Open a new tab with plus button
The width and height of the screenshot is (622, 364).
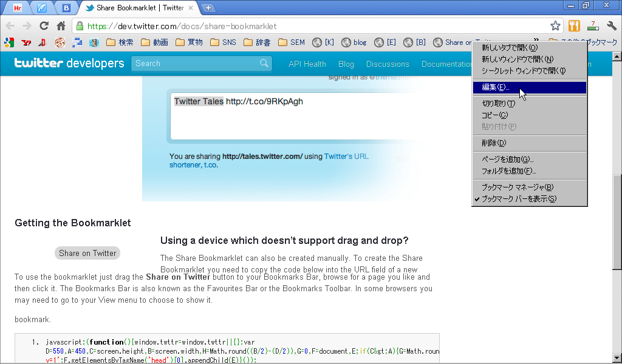pyautogui.click(x=208, y=7)
